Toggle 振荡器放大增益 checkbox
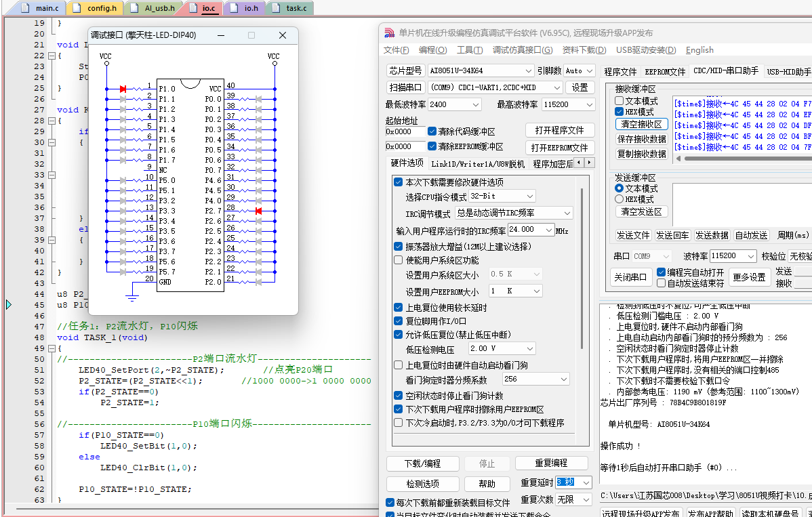Image resolution: width=812 pixels, height=517 pixels. point(399,247)
